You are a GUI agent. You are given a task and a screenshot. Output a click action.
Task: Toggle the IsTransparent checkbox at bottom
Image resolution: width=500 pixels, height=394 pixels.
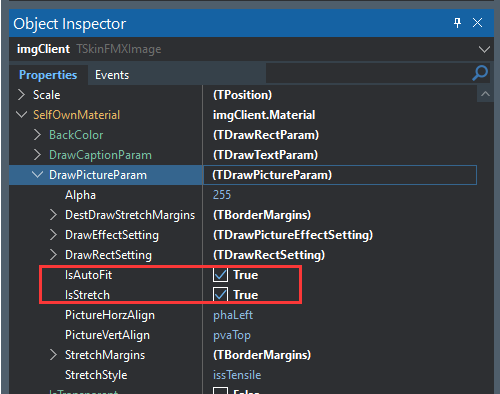pos(220,391)
